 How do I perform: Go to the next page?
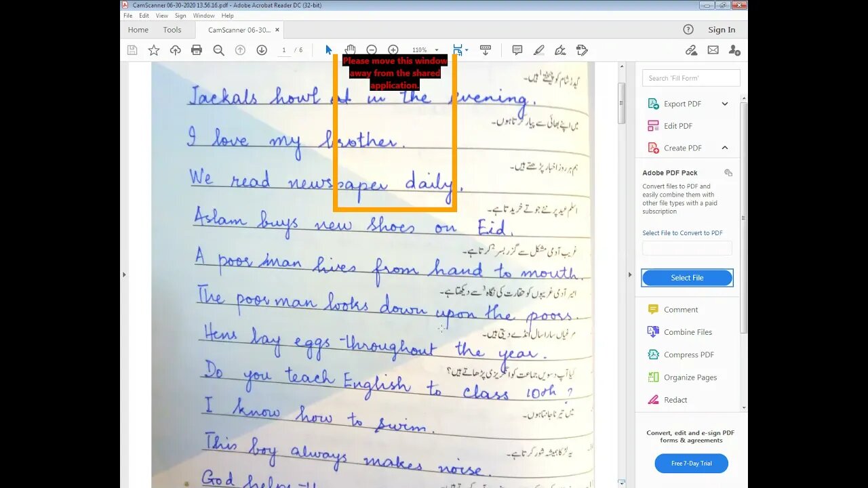pos(262,50)
